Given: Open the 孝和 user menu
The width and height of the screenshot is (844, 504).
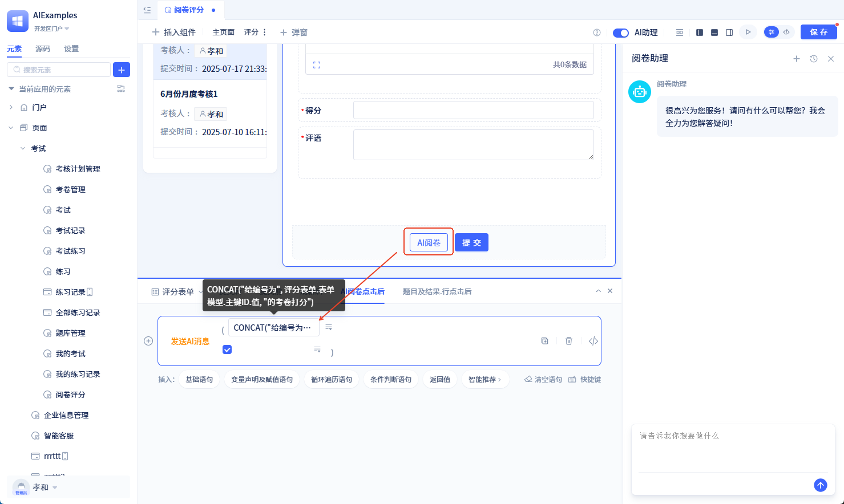Looking at the screenshot, I should tap(45, 487).
